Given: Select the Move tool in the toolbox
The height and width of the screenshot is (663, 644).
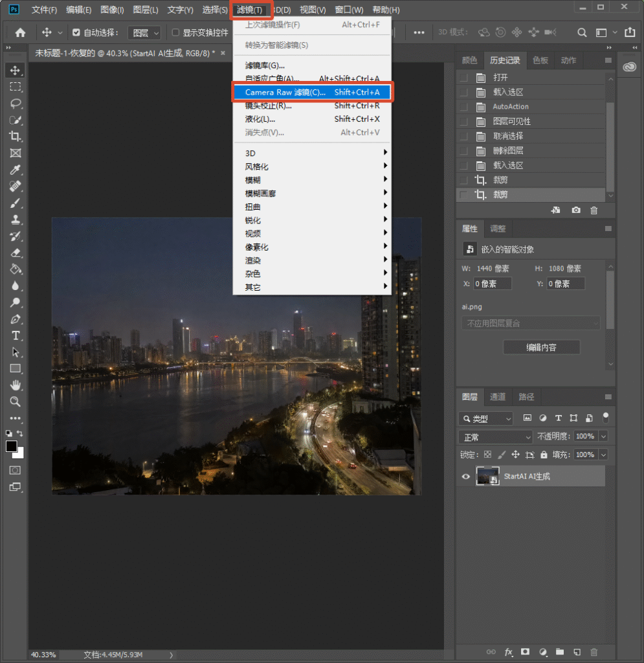Looking at the screenshot, I should pyautogui.click(x=16, y=70).
